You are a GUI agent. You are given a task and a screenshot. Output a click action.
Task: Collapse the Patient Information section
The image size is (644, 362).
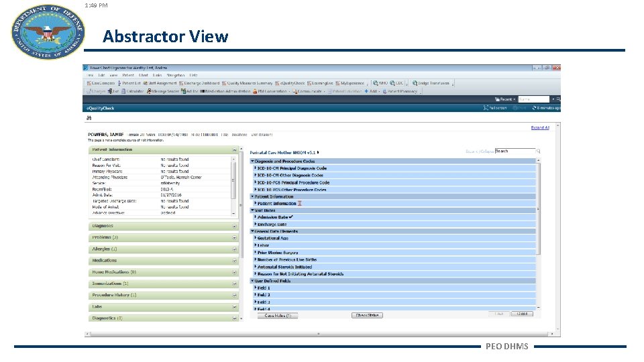coord(235,149)
